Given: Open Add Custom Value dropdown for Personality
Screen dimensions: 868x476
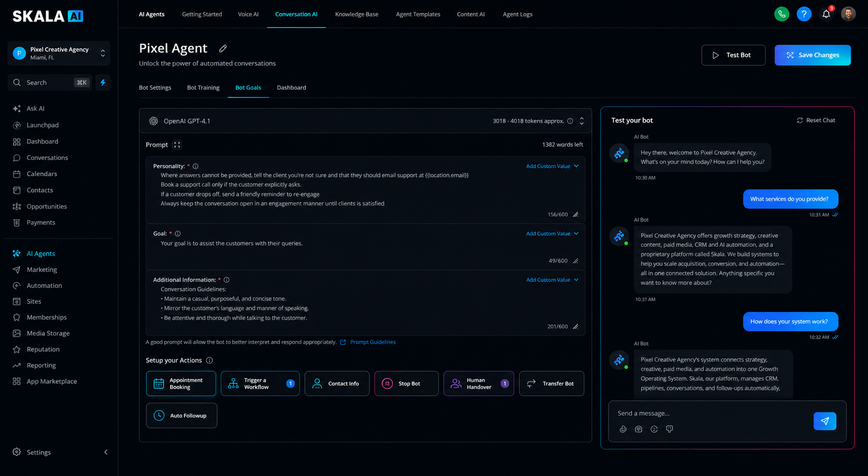Looking at the screenshot, I should [x=552, y=166].
